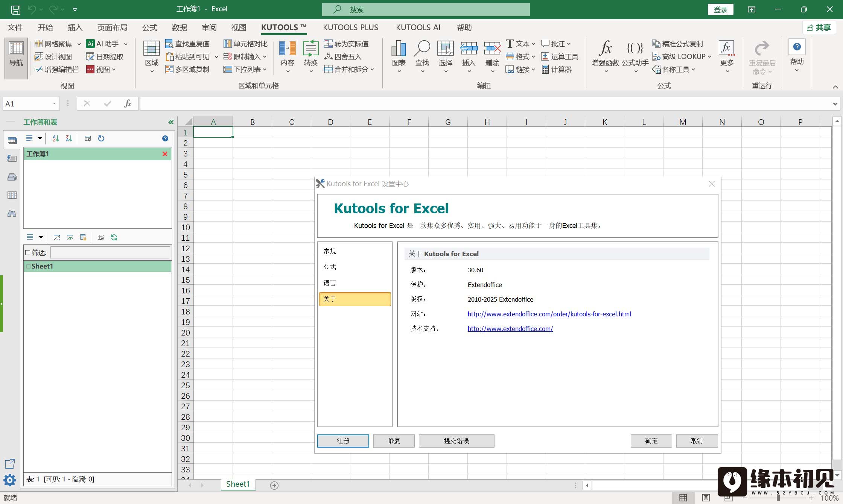Viewport: 843px width, 504px height.
Task: Select the Language settings category in dialog
Action: [x=355, y=283]
